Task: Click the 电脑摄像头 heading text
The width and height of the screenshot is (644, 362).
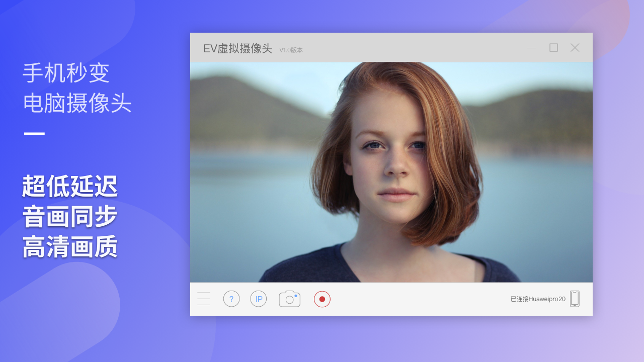Action: (x=77, y=103)
